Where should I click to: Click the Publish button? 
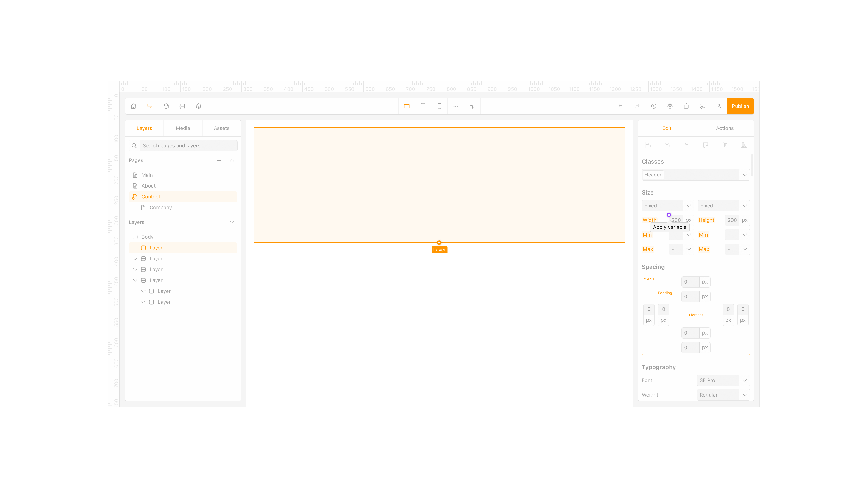pyautogui.click(x=740, y=106)
